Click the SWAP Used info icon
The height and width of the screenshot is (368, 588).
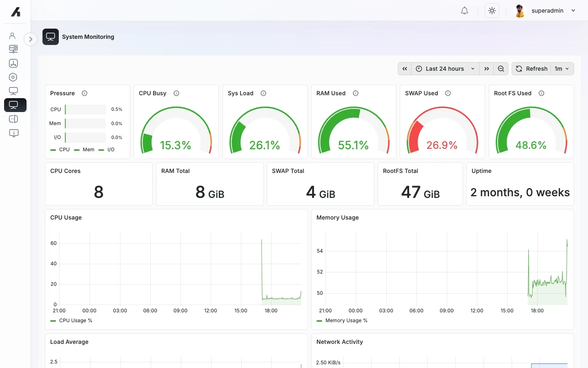448,93
